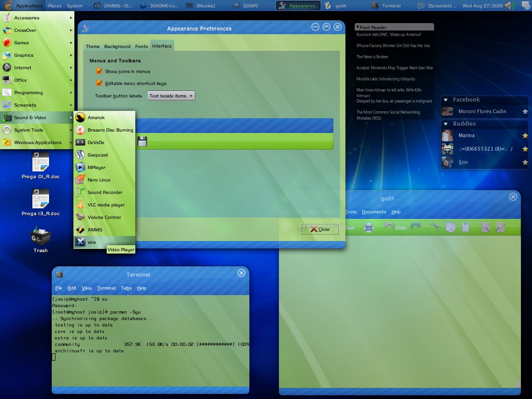The height and width of the screenshot is (399, 532).
Task: Select the Proga 13_R.doc desktop file
Action: 40,203
